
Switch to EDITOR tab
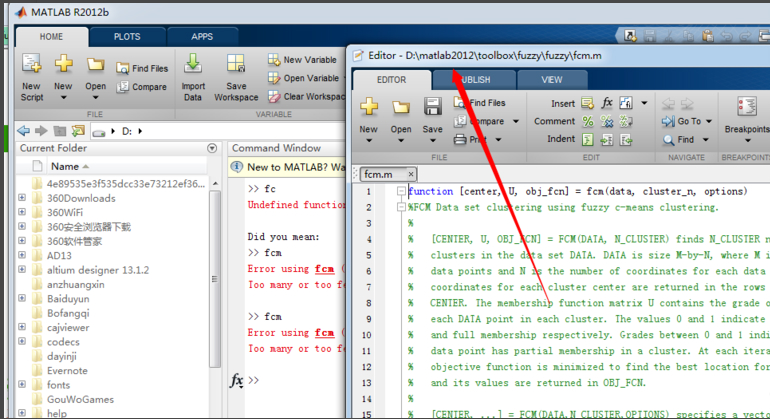coord(392,80)
